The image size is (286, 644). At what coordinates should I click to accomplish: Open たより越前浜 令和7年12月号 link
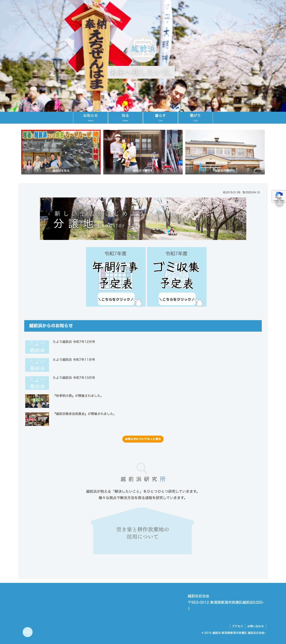[74, 342]
